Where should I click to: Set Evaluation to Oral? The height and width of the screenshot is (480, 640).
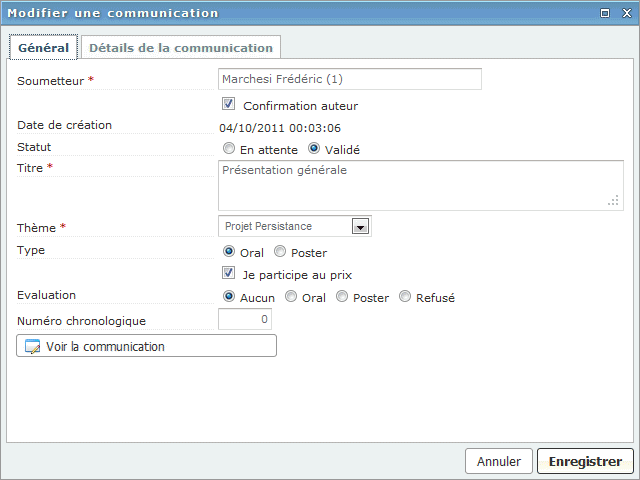pyautogui.click(x=291, y=296)
